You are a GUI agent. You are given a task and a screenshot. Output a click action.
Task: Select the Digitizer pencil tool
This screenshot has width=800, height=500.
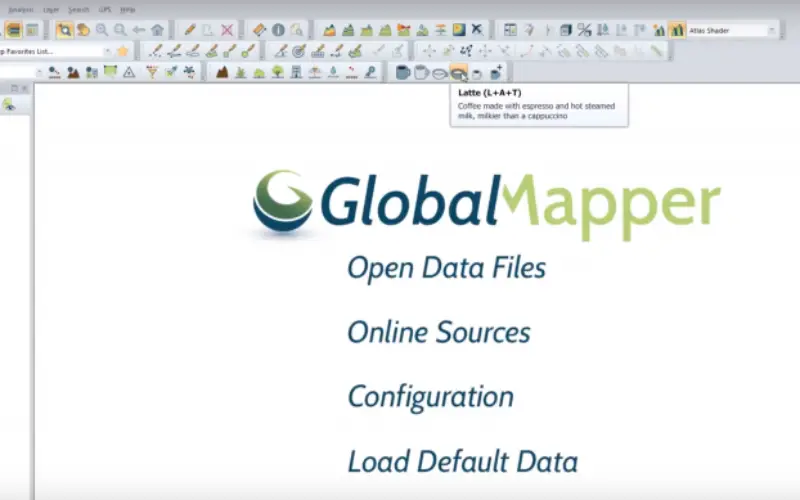tap(190, 30)
